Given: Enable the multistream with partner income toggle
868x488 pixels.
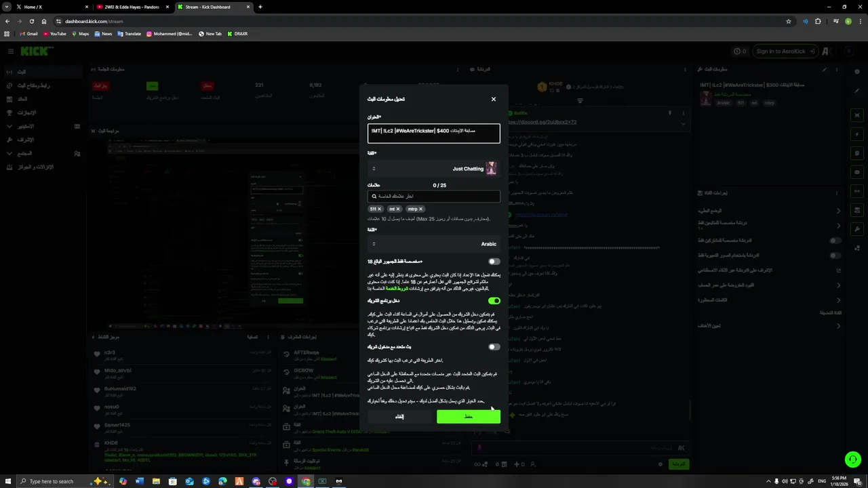Looking at the screenshot, I should coord(494,347).
